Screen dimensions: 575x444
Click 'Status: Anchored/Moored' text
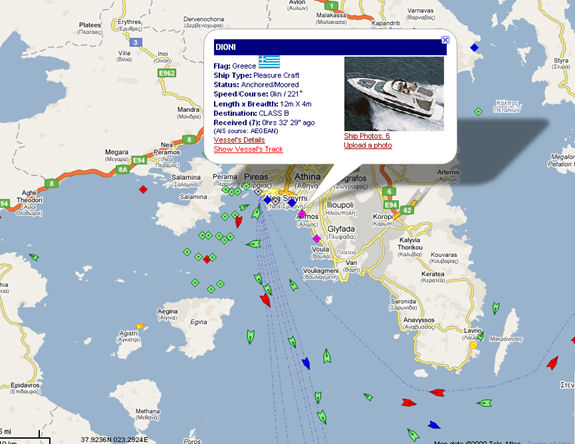coord(256,85)
